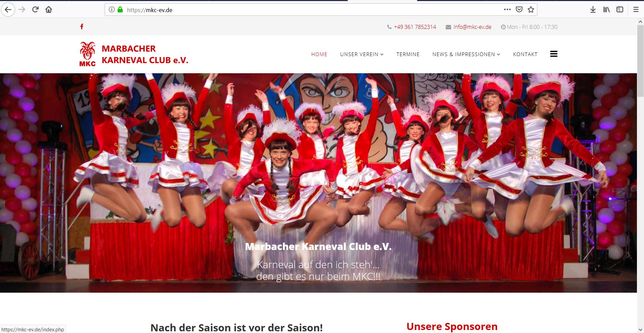Show site security info via green padlock
This screenshot has width=644, height=333.
[120, 10]
